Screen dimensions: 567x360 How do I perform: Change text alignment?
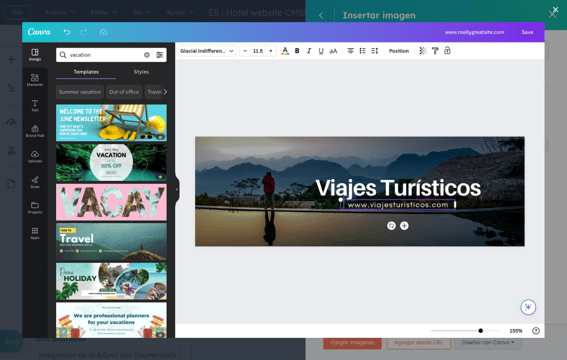coord(350,51)
